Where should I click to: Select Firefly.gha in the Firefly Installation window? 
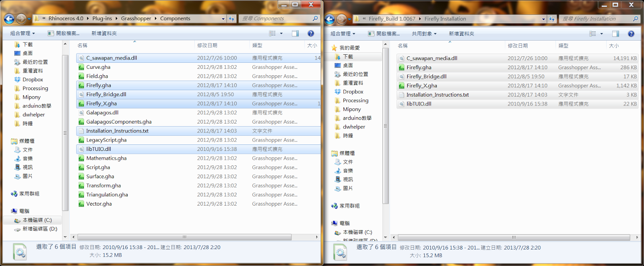point(518,68)
